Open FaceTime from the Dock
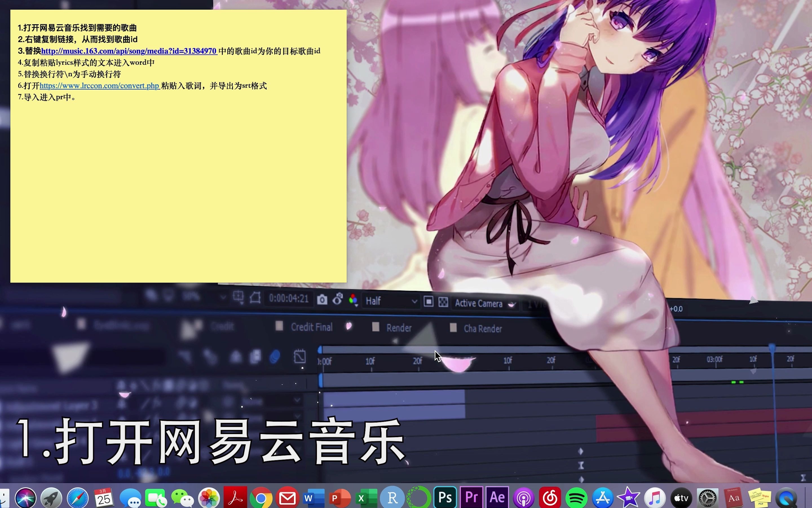 pyautogui.click(x=156, y=498)
